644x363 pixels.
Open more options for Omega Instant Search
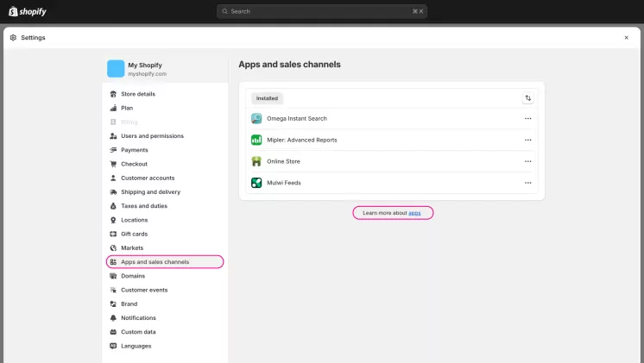pos(527,118)
